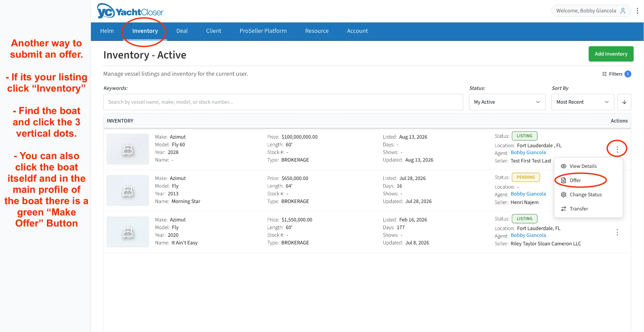Click the Offer document icon
The height and width of the screenshot is (332, 644).
563,180
